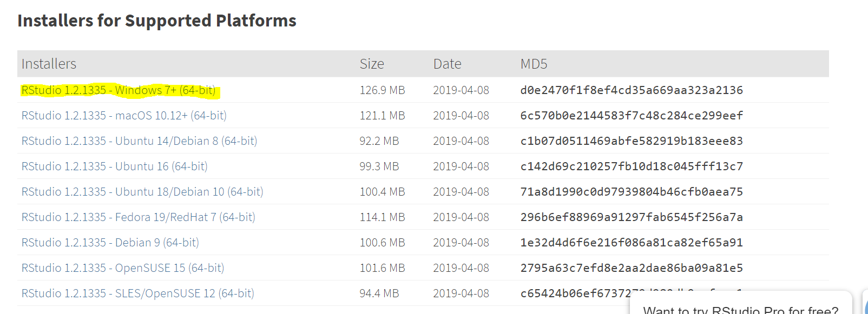This screenshot has height=314, width=868.
Task: Click the Installers for Supported Platforms heading
Action: tap(157, 21)
